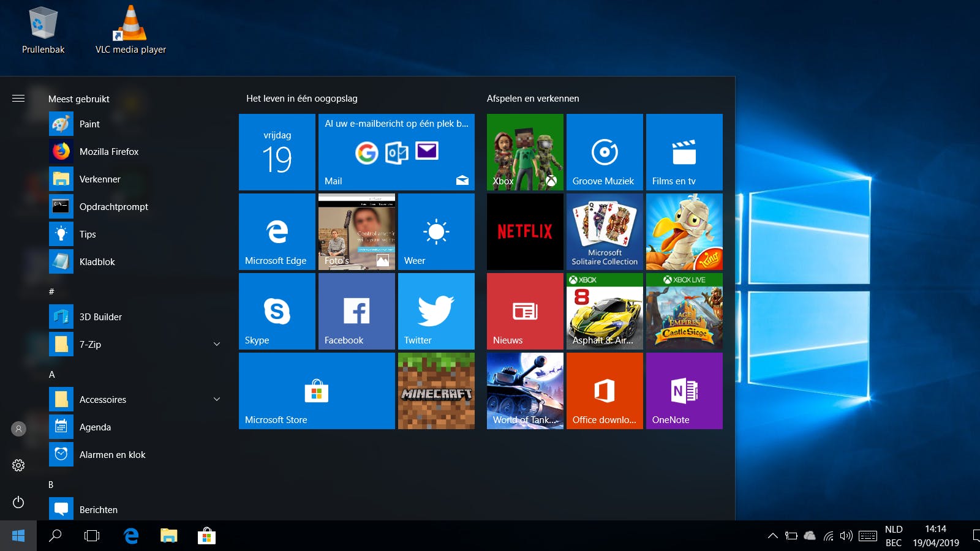Open Berichten messaging app
Image resolution: width=980 pixels, height=551 pixels.
click(135, 509)
